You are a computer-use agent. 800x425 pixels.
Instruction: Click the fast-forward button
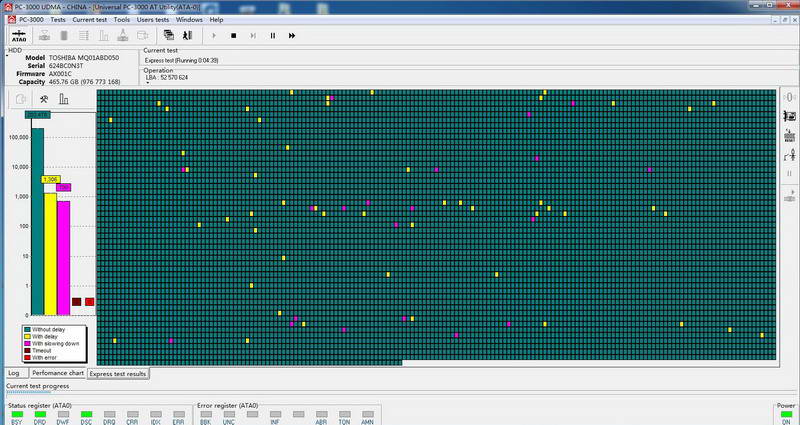292,36
